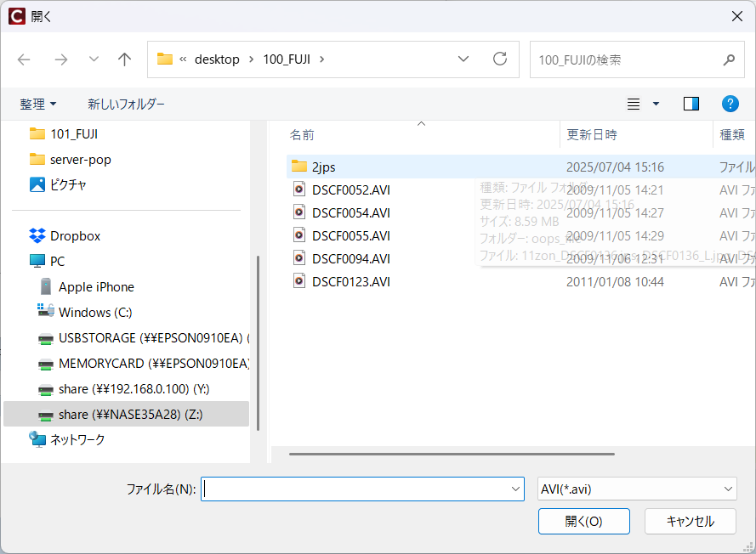The image size is (756, 554).
Task: Click the video file icon of DSCF0054.AVI
Action: (299, 212)
